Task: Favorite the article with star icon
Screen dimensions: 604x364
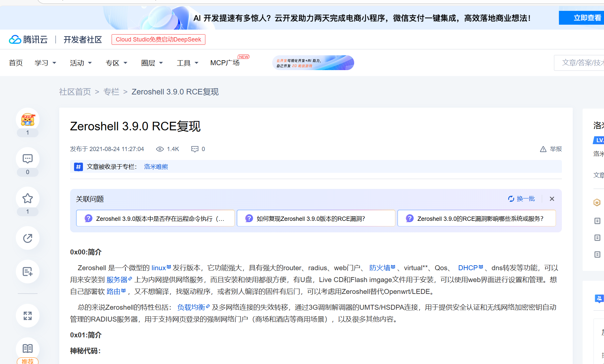Action: point(28,198)
